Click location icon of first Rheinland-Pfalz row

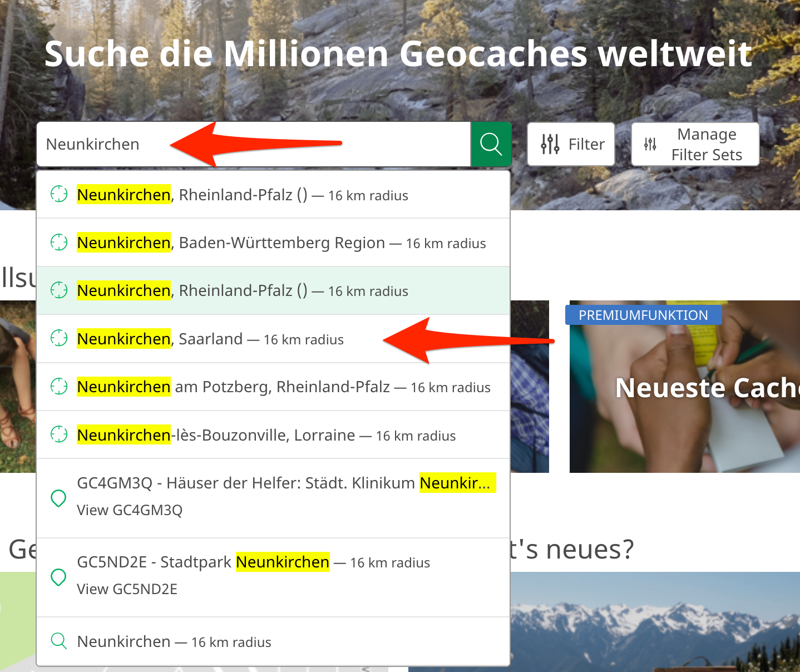(x=59, y=194)
